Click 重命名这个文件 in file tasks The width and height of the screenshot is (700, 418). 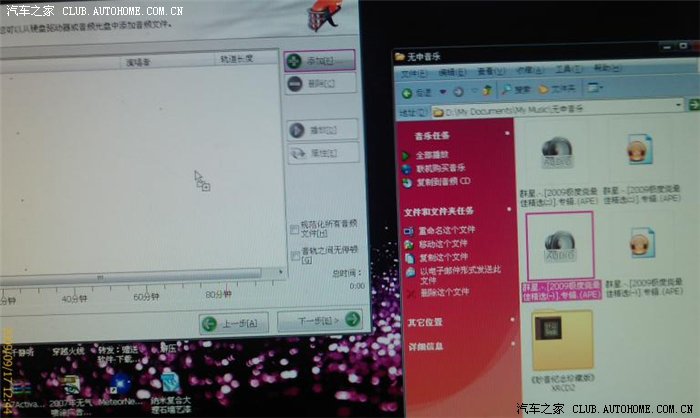pyautogui.click(x=442, y=231)
